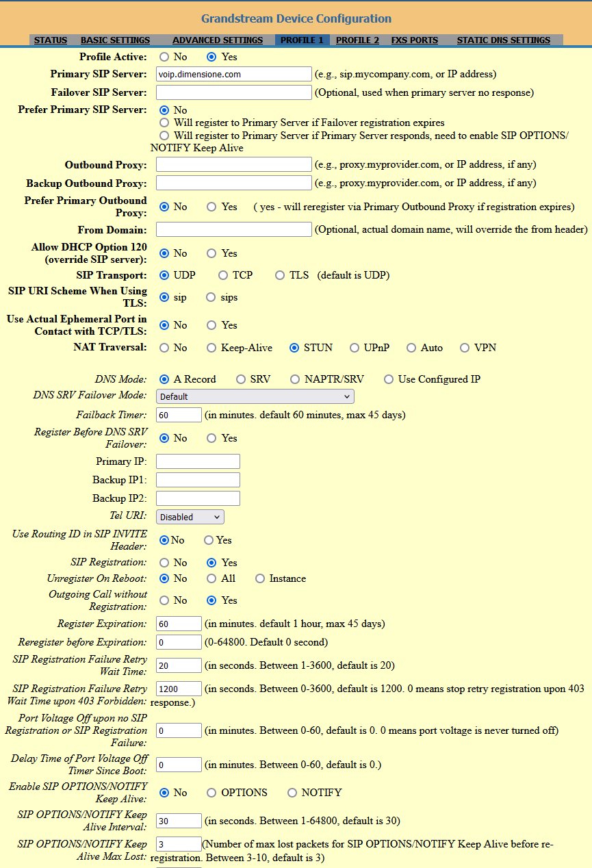Select Use Configured IP DNS Mode
The width and height of the screenshot is (592, 868).
pos(389,379)
